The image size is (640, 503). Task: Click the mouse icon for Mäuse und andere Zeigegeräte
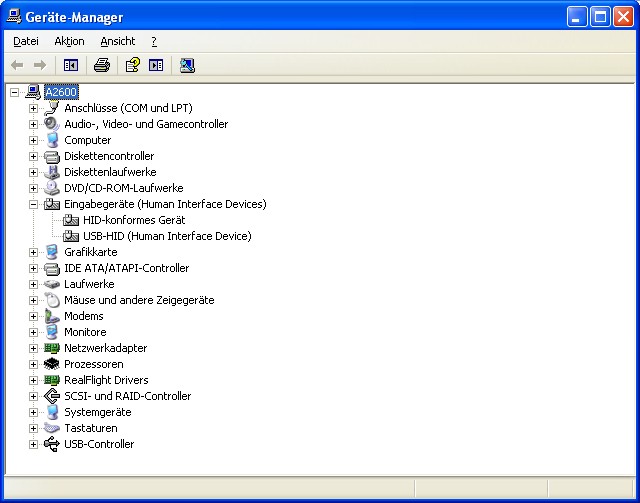click(x=52, y=300)
